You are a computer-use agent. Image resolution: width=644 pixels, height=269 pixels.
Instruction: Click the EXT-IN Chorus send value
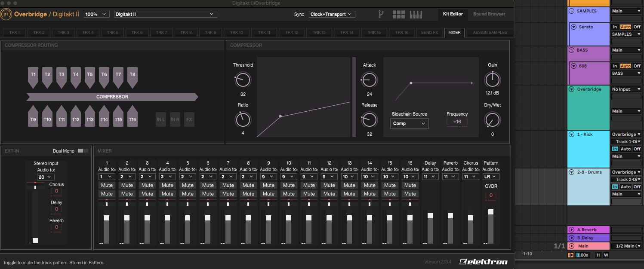[56, 191]
